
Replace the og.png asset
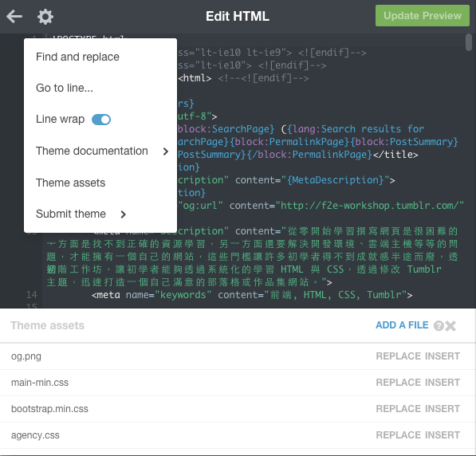pos(399,356)
